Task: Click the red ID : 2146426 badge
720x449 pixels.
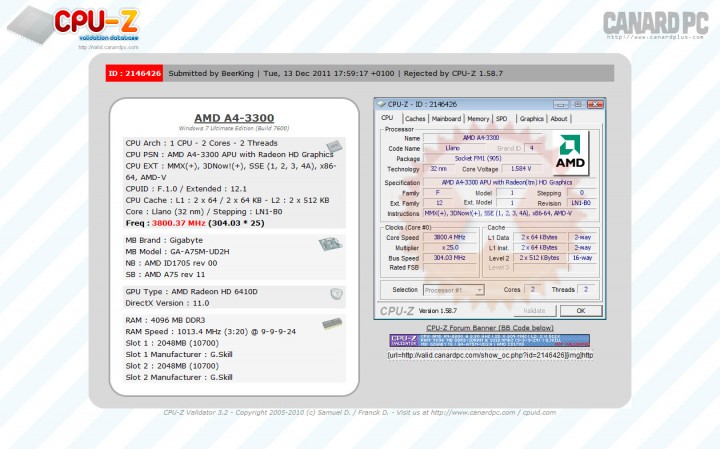Action: coord(135,73)
